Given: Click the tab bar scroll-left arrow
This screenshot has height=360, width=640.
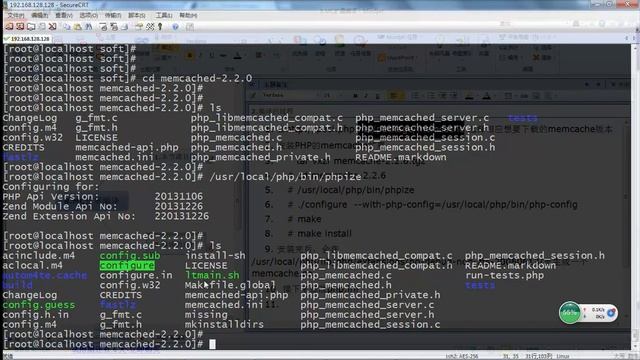Looking at the screenshot, I should pyautogui.click(x=627, y=38).
